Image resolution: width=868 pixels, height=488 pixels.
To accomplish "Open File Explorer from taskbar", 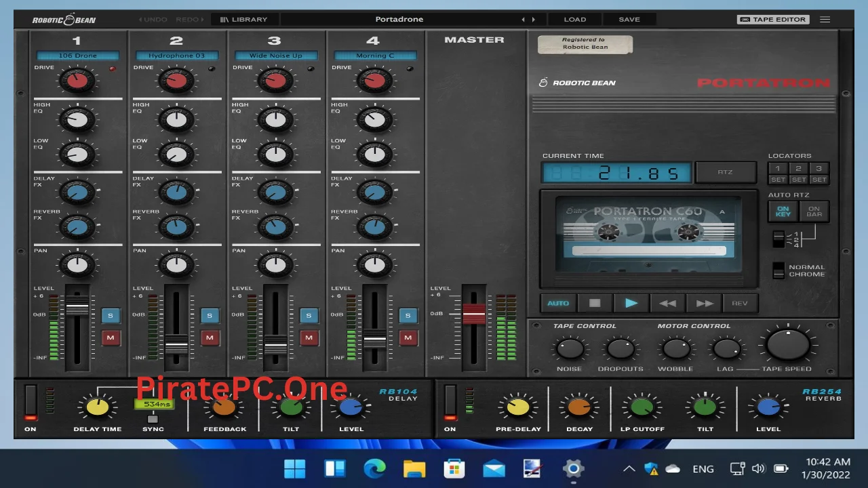I will pos(414,468).
